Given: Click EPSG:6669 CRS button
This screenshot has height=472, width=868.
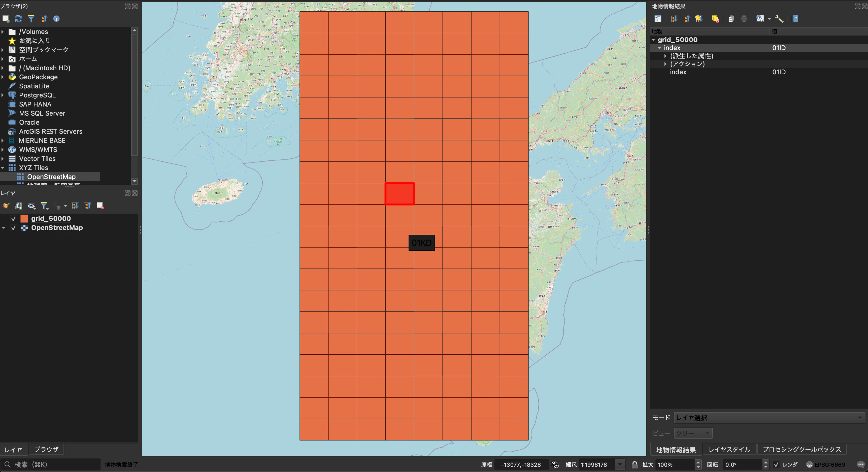Looking at the screenshot, I should point(825,465).
